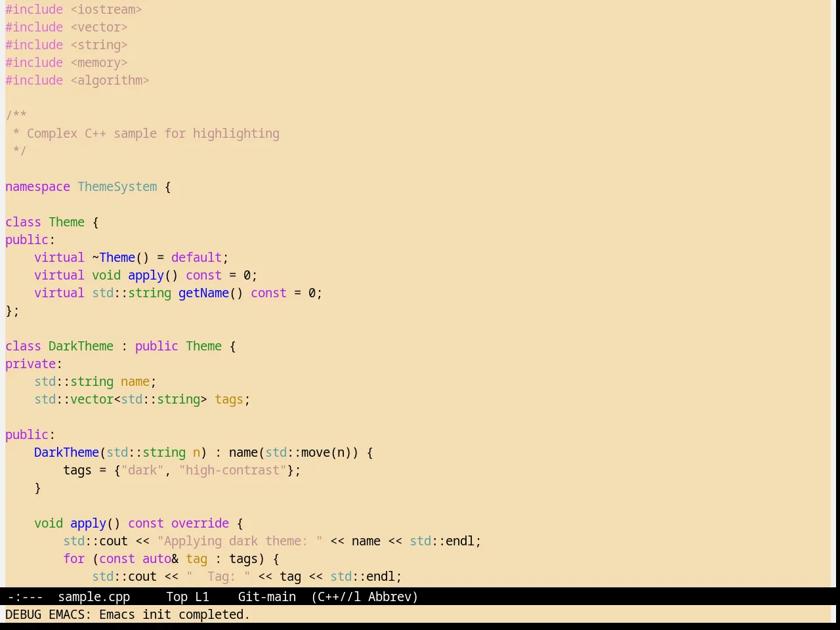Click the 'tags' member in vector declaration

[229, 399]
